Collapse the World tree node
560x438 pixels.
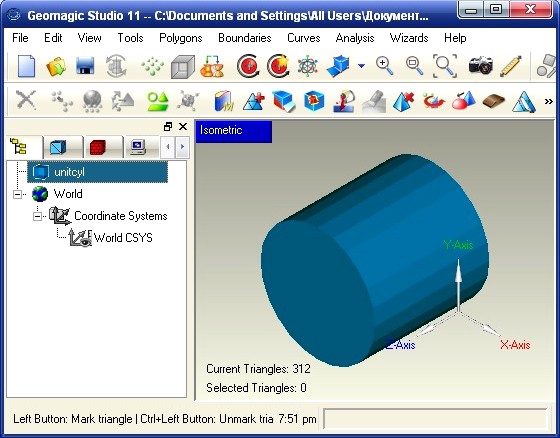click(x=17, y=194)
